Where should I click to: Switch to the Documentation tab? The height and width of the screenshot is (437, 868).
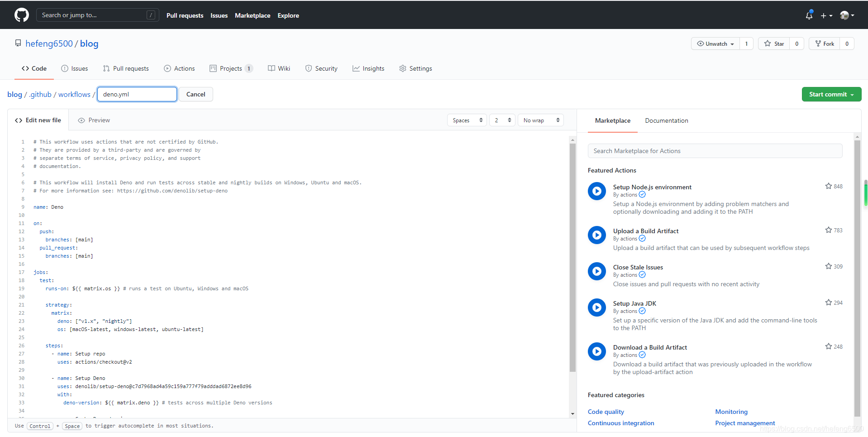point(666,120)
